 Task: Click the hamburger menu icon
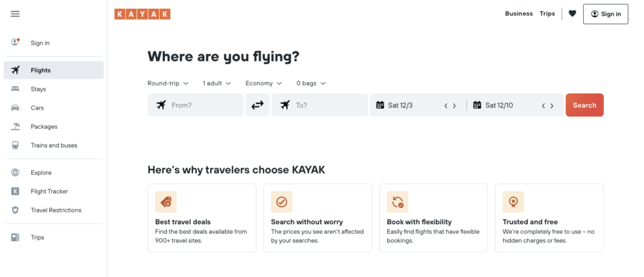16,14
